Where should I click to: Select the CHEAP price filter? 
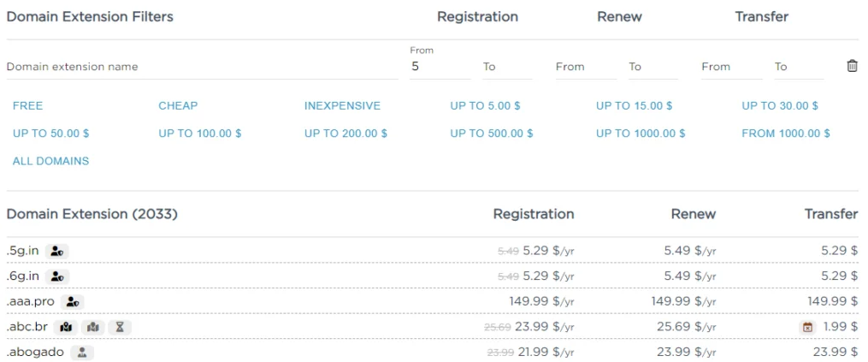coord(178,106)
